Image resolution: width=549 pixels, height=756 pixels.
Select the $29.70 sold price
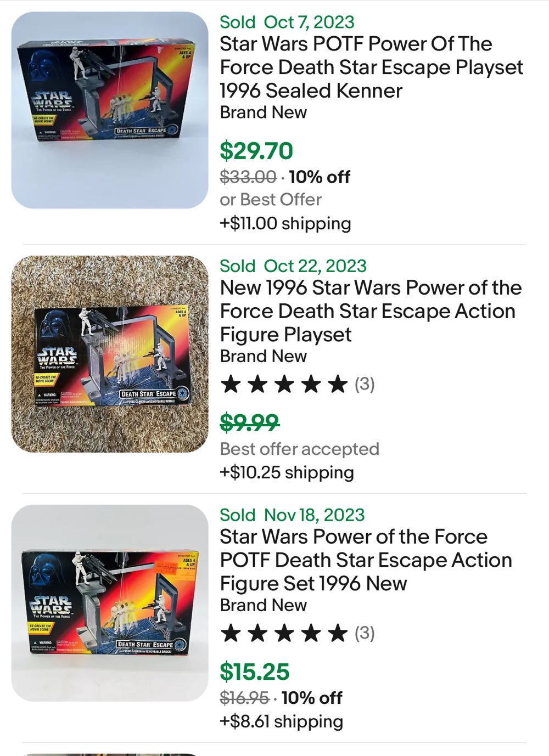256,150
